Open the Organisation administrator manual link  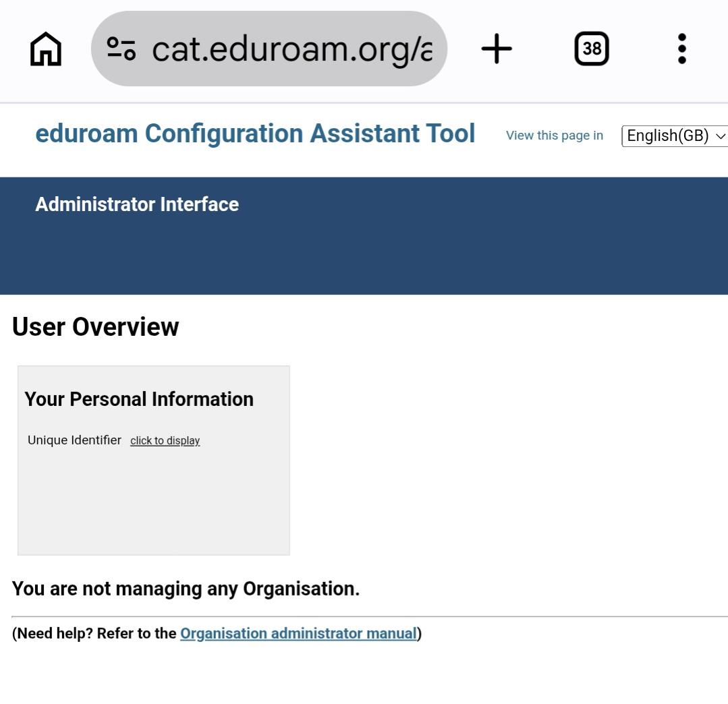[x=298, y=633]
